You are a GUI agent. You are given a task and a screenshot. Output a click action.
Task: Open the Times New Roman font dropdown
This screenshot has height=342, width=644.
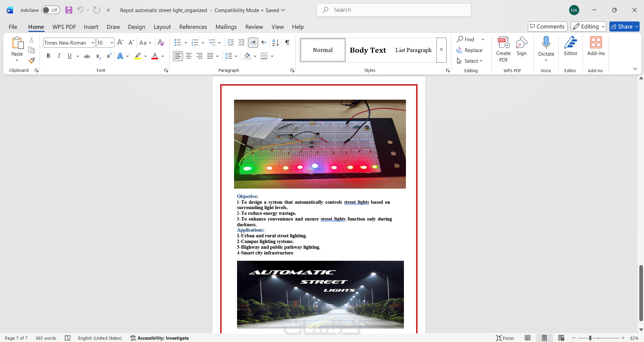pos(93,43)
